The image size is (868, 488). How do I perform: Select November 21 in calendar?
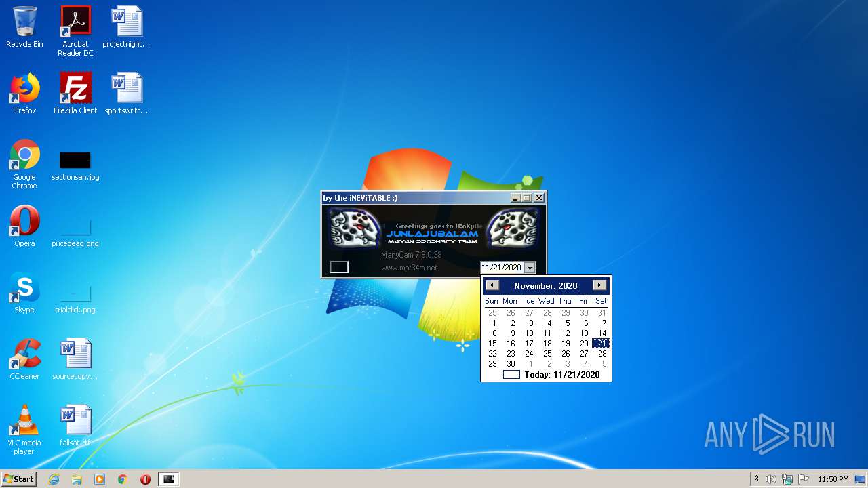(x=601, y=344)
